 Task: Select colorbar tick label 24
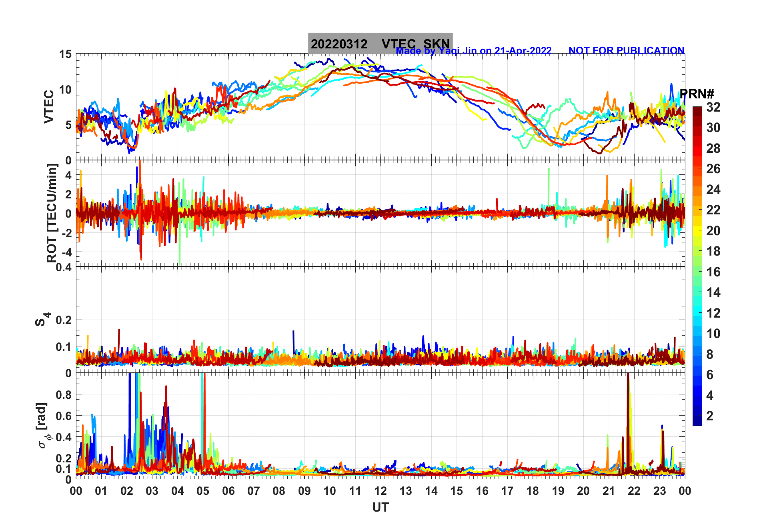point(713,190)
